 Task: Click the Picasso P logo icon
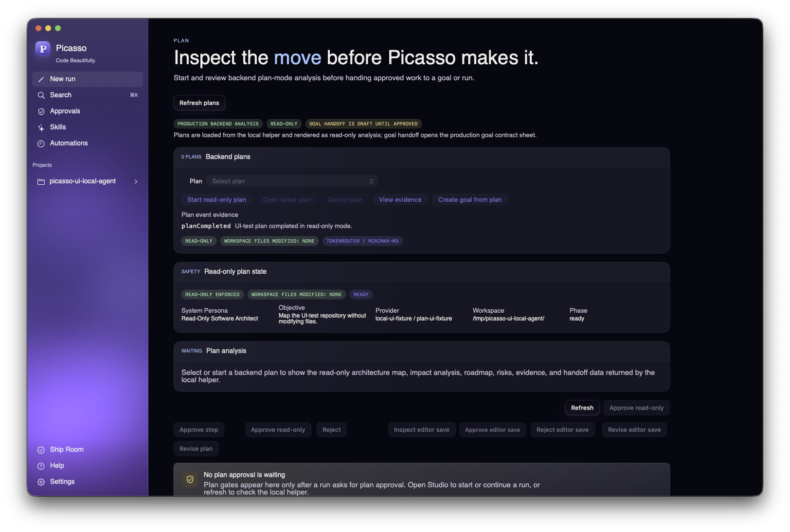(x=43, y=49)
